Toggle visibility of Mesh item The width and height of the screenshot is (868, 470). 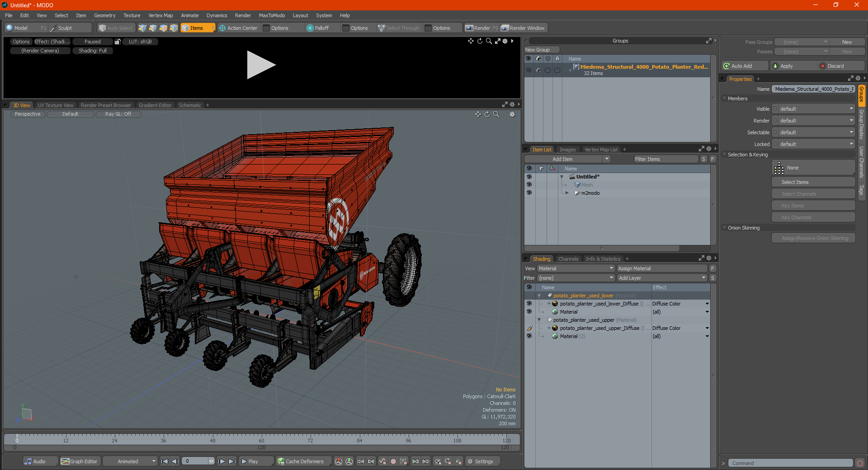pos(529,185)
